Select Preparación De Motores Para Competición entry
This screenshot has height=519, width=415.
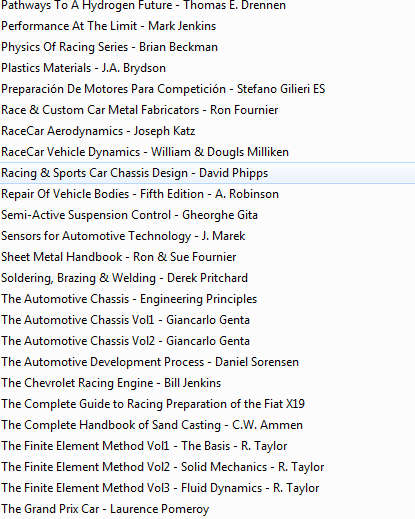click(x=163, y=89)
